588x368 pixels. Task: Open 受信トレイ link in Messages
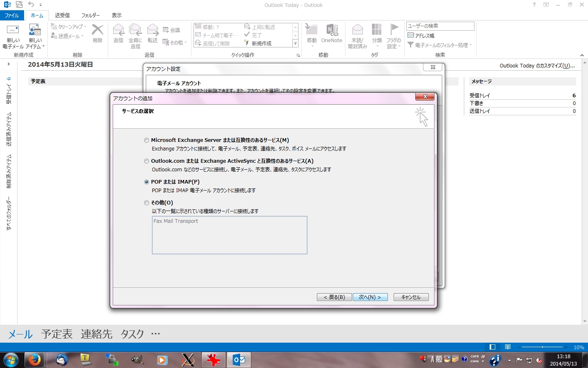point(480,95)
